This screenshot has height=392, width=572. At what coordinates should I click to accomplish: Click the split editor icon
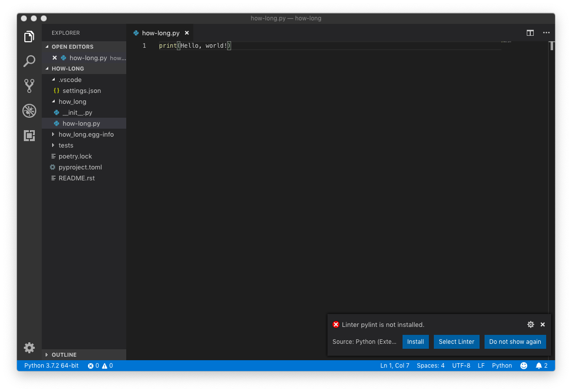click(x=530, y=33)
